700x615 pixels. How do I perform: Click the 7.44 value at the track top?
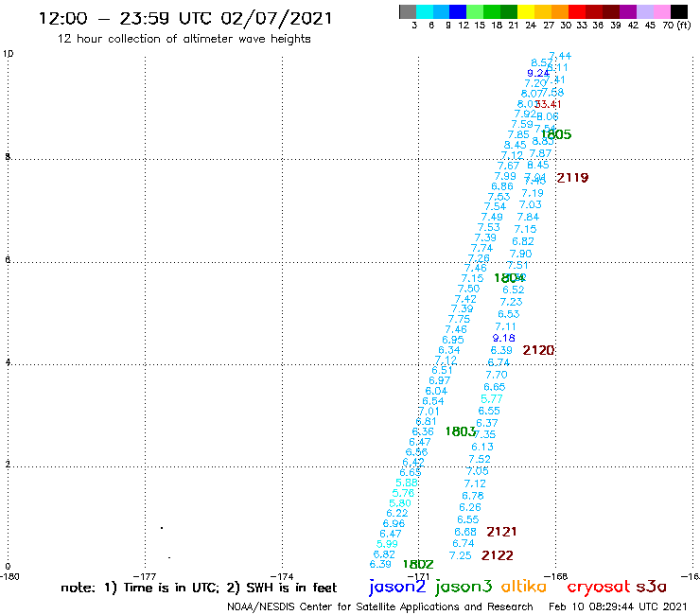pyautogui.click(x=560, y=56)
